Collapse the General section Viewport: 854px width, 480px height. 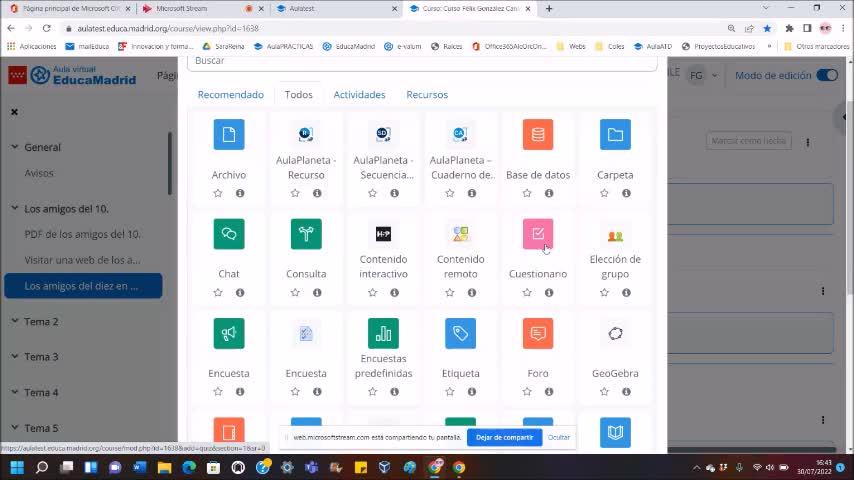tap(15, 147)
